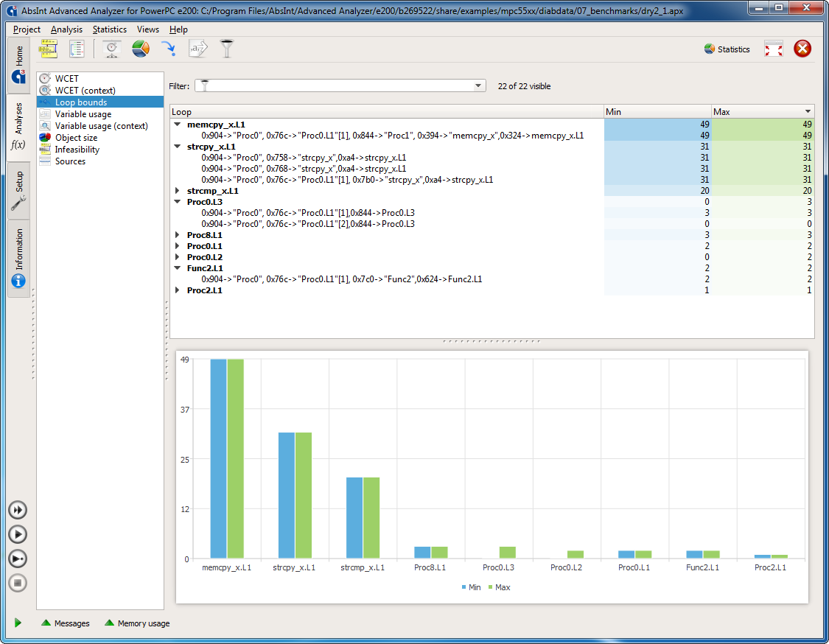This screenshot has width=829, height=644.
Task: Switch to the Setup side tab
Action: point(18,191)
